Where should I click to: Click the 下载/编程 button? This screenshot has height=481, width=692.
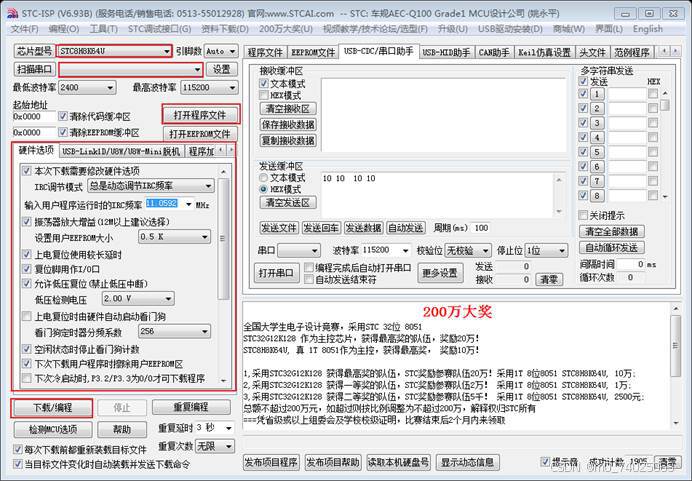53,408
